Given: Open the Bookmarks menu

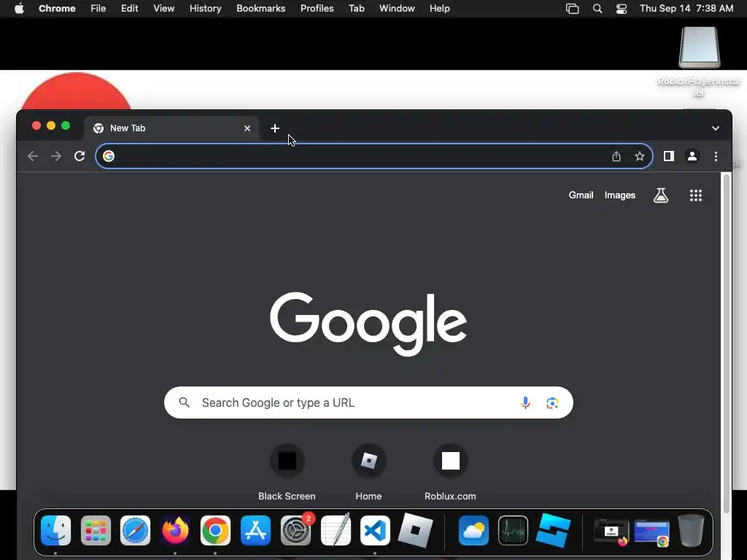Looking at the screenshot, I should click(x=261, y=9).
